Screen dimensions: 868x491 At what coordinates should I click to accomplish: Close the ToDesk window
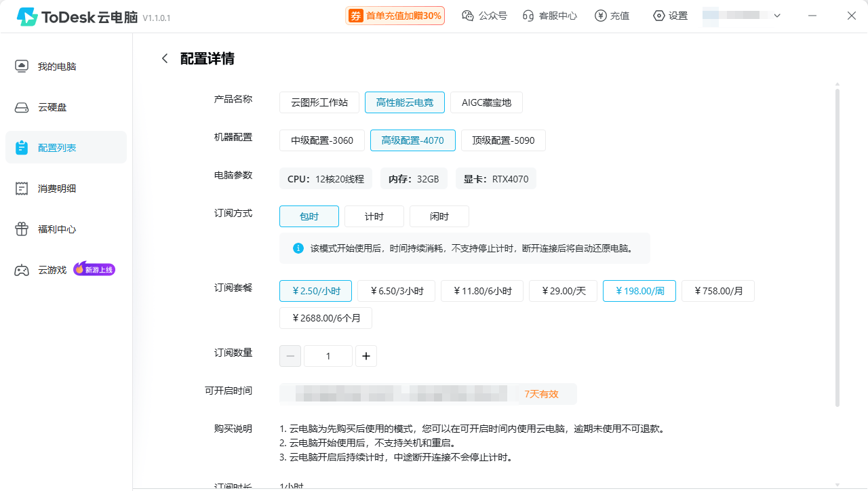click(852, 16)
